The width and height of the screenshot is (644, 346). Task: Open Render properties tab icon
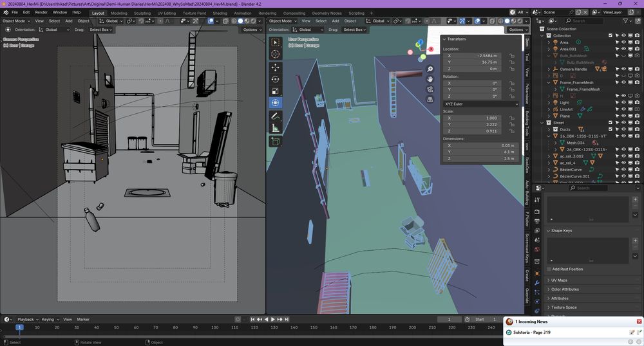(537, 212)
